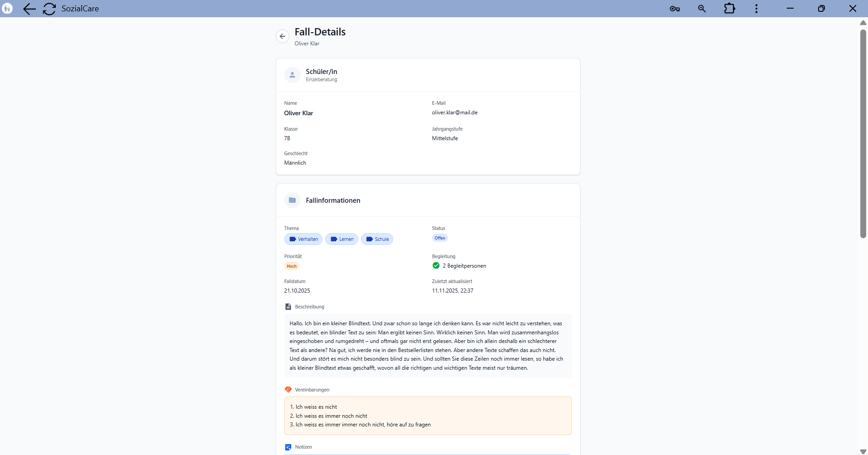This screenshot has width=868, height=455.
Task: Select the Schule topic tag
Action: click(377, 239)
